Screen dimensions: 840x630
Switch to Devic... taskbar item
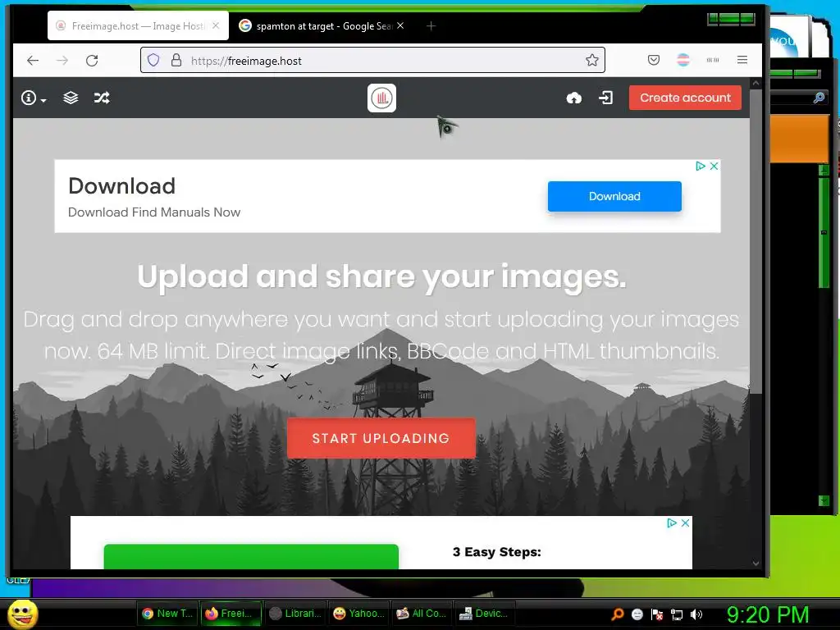tap(484, 614)
